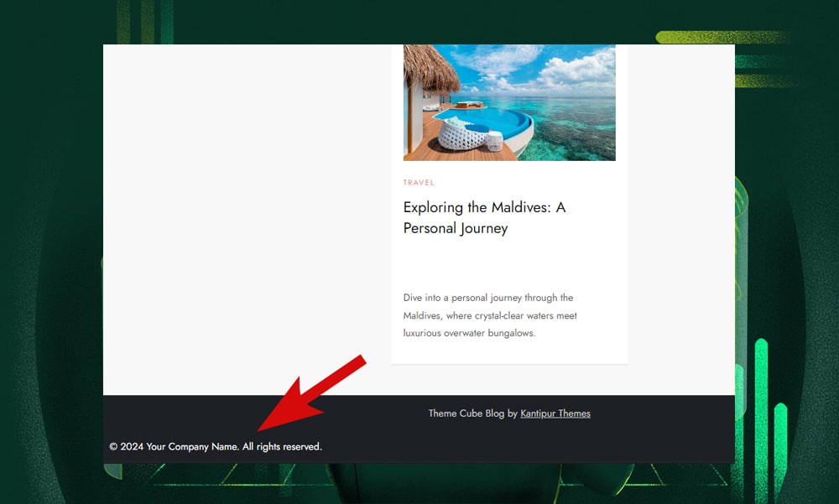This screenshot has width=839, height=504.
Task: Click the yellow-green horizontal stripe in background
Action: coord(722,37)
